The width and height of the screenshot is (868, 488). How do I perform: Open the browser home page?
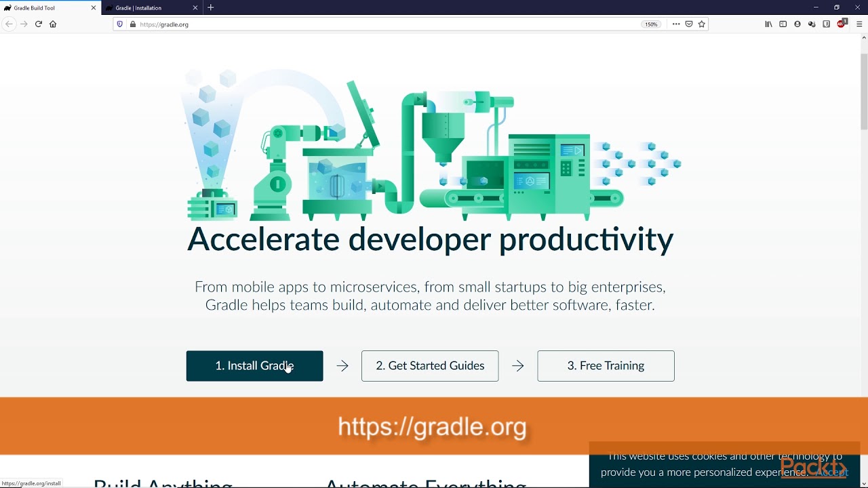click(x=53, y=24)
